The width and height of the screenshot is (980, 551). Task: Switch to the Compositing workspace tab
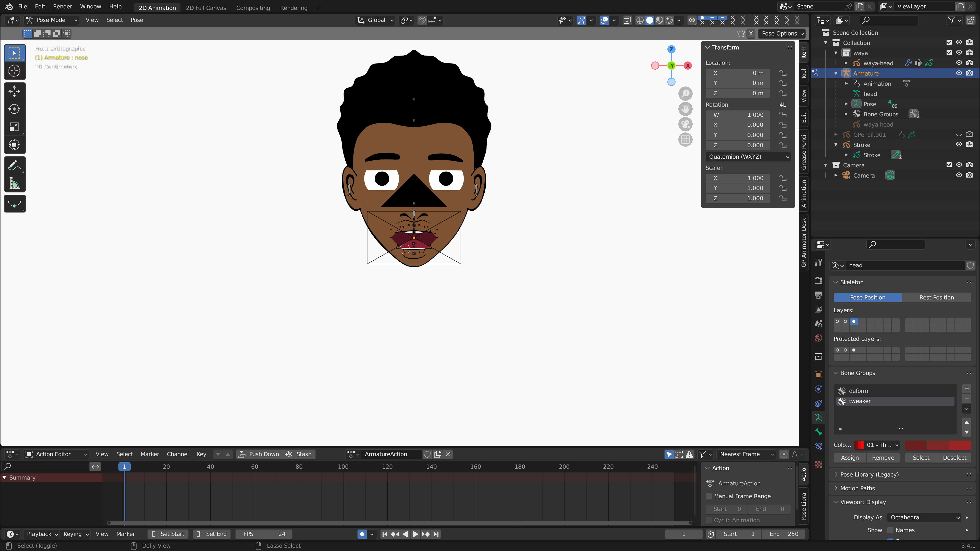point(253,8)
